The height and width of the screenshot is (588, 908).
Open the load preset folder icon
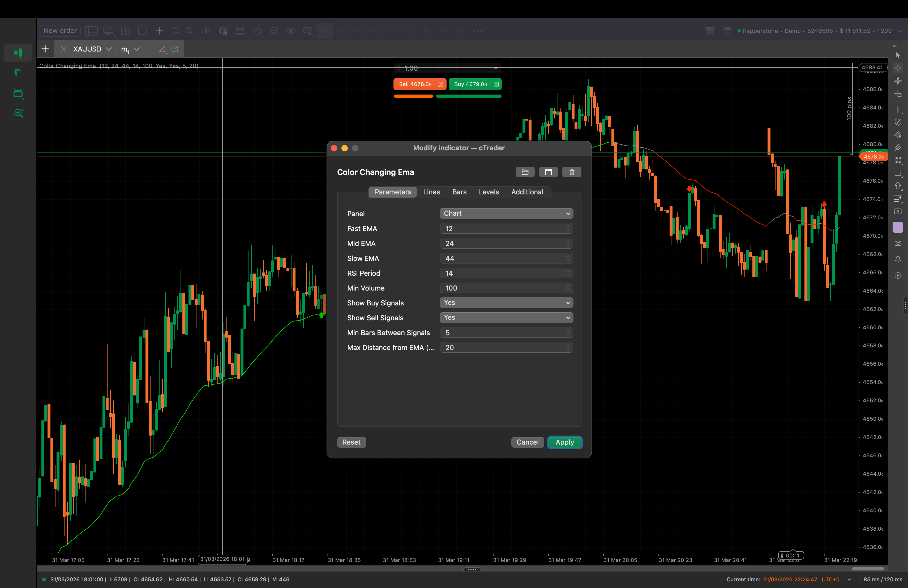pyautogui.click(x=525, y=172)
